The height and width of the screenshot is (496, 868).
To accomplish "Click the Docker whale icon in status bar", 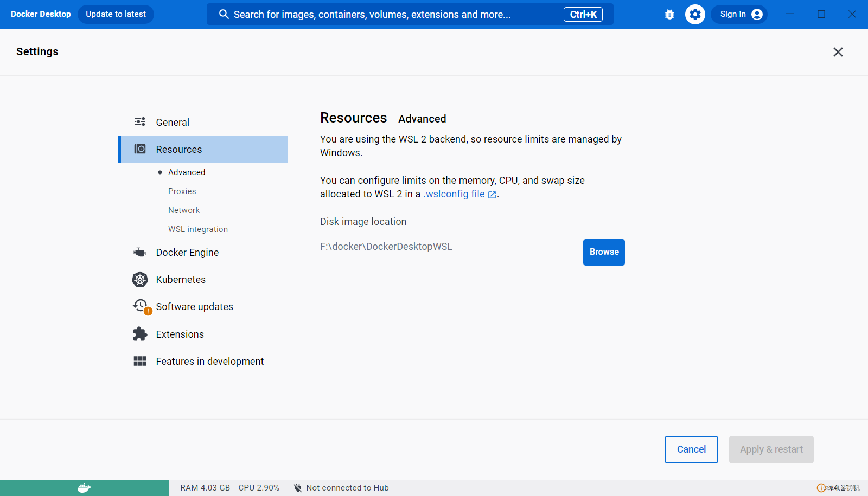I will (84, 487).
